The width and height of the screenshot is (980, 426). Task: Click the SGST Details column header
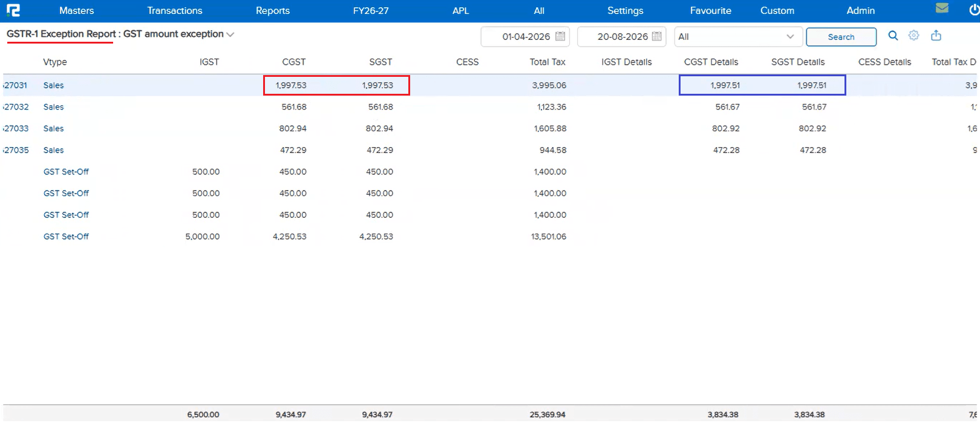pos(798,62)
